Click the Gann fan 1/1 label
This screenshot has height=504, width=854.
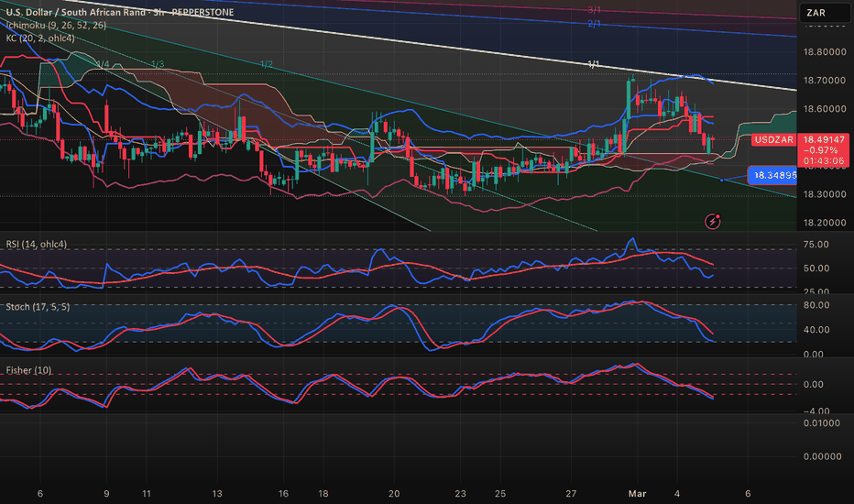[x=594, y=64]
